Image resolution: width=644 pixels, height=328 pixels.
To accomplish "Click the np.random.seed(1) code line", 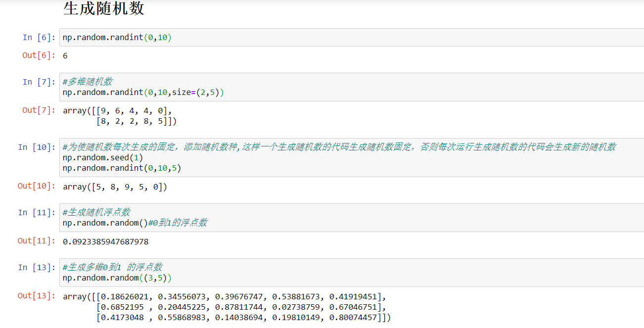I will tap(103, 157).
